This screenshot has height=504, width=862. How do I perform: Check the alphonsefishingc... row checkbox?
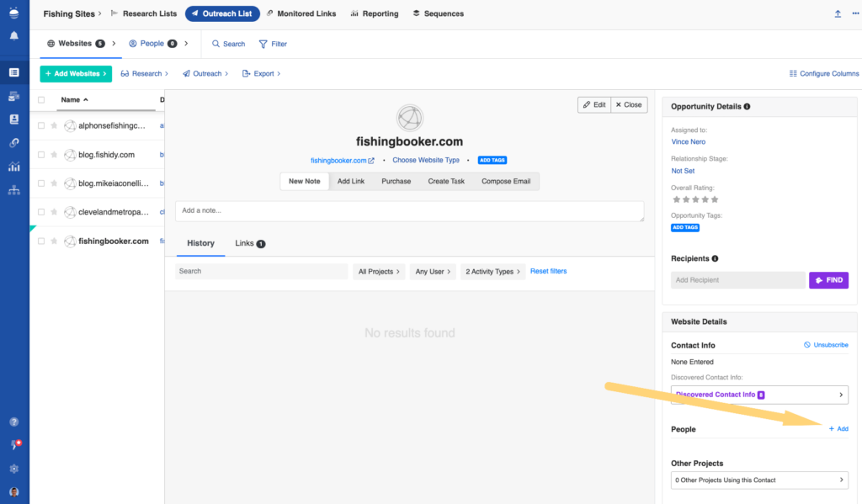tap(41, 126)
